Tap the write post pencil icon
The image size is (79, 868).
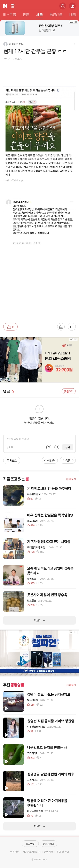[x=72, y=6]
